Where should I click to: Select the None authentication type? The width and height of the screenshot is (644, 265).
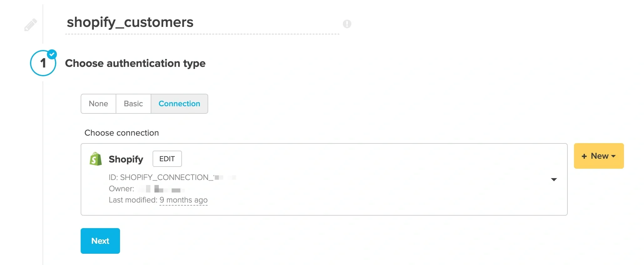98,103
